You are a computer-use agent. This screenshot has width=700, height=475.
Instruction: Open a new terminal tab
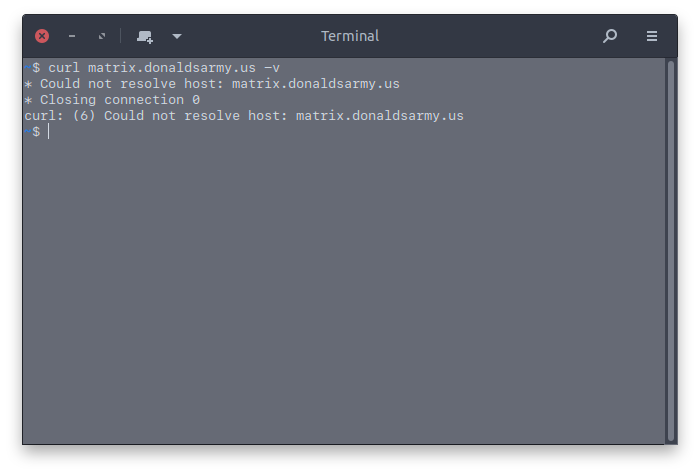click(145, 37)
